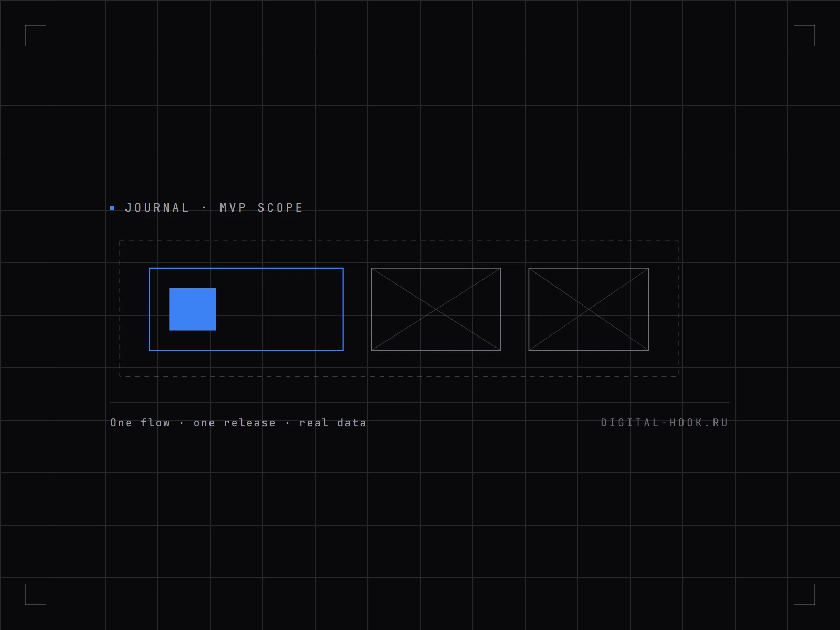This screenshot has width=840, height=630.
Task: Select the rightmost crossed-out placeholder box
Action: (x=589, y=309)
